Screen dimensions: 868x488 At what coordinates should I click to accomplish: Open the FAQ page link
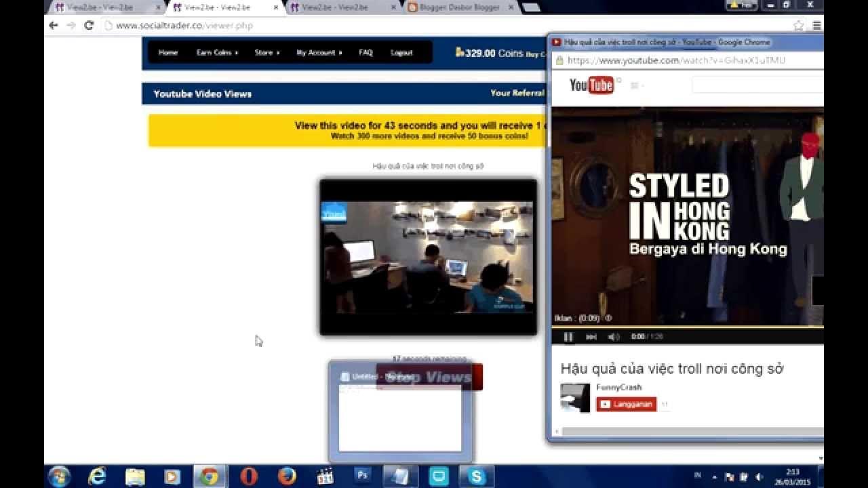click(x=366, y=52)
